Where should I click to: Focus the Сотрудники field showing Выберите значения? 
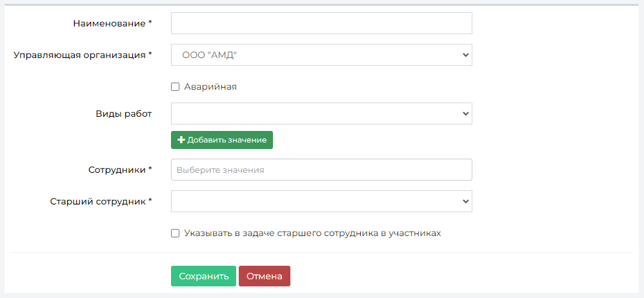coord(321,170)
